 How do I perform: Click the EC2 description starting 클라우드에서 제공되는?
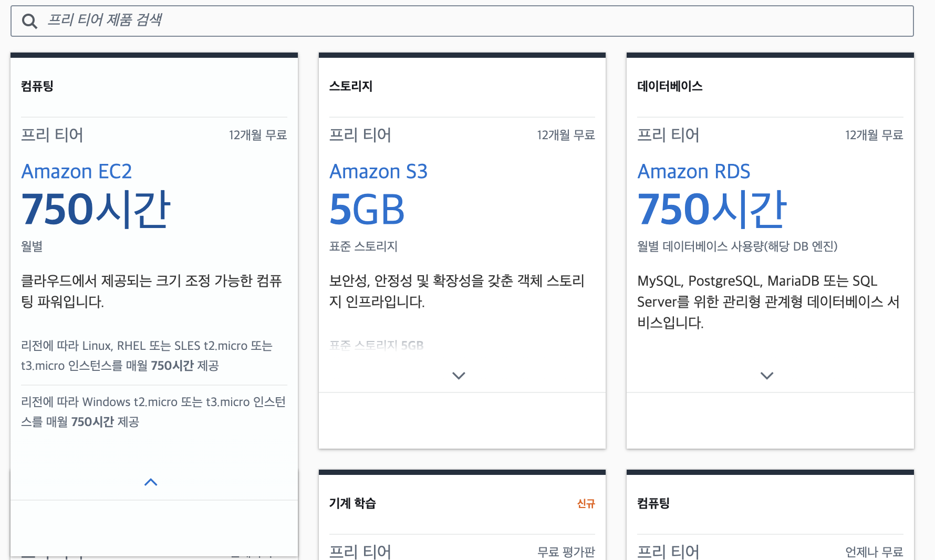152,291
